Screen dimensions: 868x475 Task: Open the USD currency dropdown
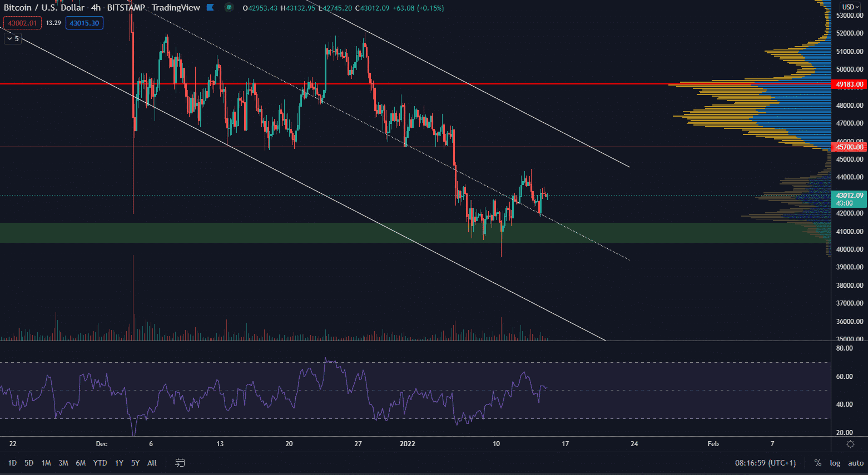point(850,7)
